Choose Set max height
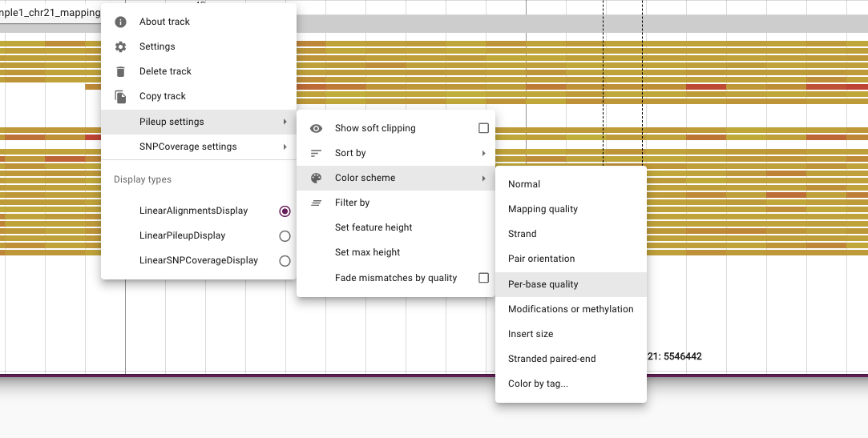The image size is (868, 438). [x=396, y=252]
